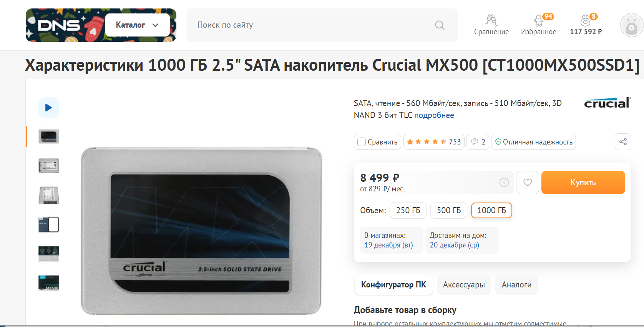Tick the Сравнить checkbox
Viewport: 644px width, 327px height.
point(362,142)
